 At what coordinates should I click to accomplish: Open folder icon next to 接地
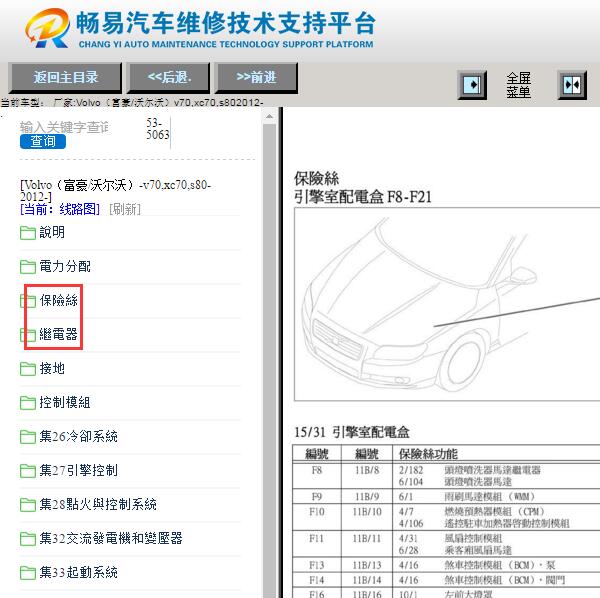(28, 369)
